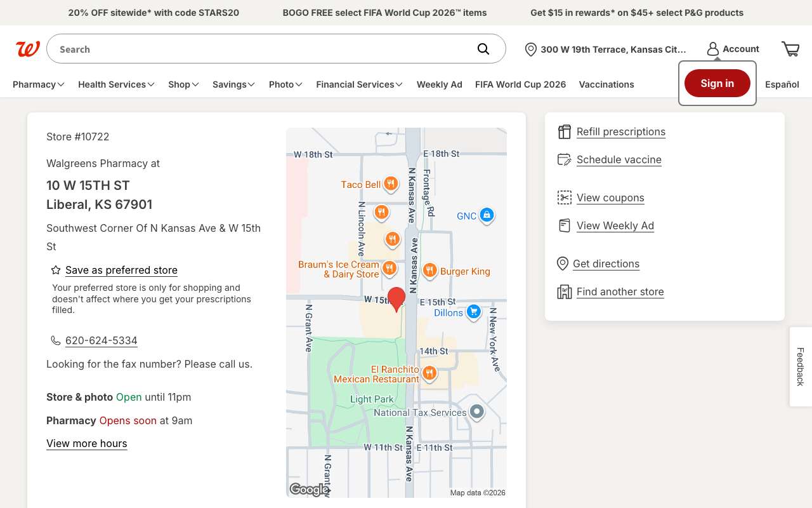Image resolution: width=812 pixels, height=508 pixels.
Task: Toggle star to save as preferred store
Action: (x=56, y=270)
